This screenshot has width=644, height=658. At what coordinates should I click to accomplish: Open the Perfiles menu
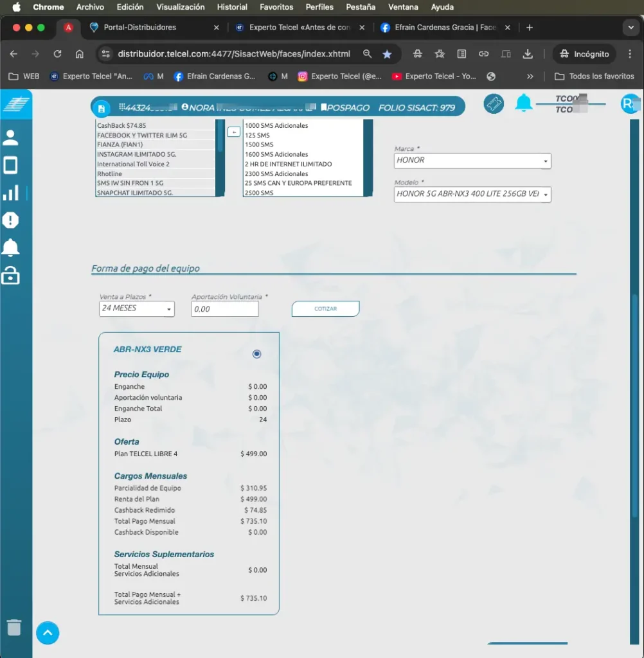pyautogui.click(x=319, y=7)
